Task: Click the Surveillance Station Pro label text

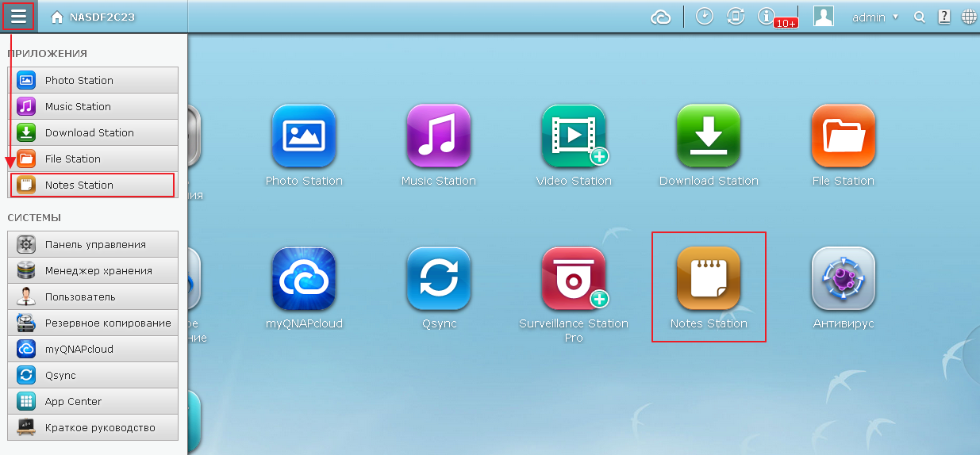Action: pyautogui.click(x=574, y=331)
